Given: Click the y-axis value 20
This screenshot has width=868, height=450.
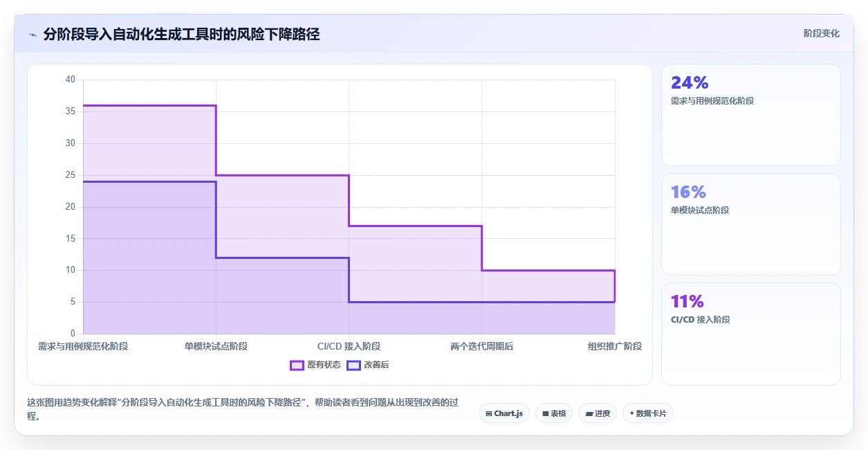Looking at the screenshot, I should 71,207.
